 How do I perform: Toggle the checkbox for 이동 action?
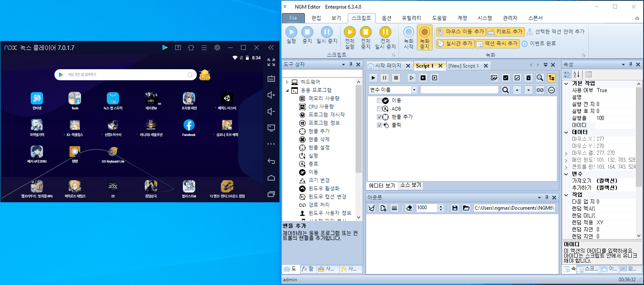tap(379, 100)
